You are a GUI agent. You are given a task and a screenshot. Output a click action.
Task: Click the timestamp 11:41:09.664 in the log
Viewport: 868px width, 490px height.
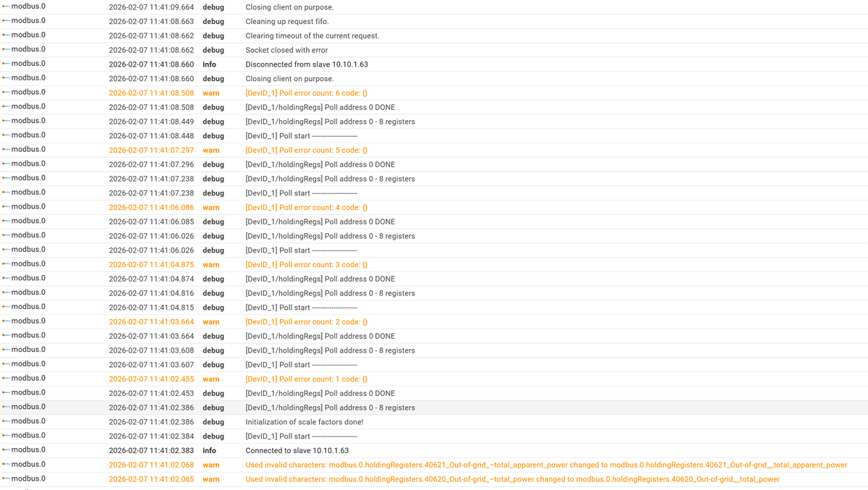point(151,7)
